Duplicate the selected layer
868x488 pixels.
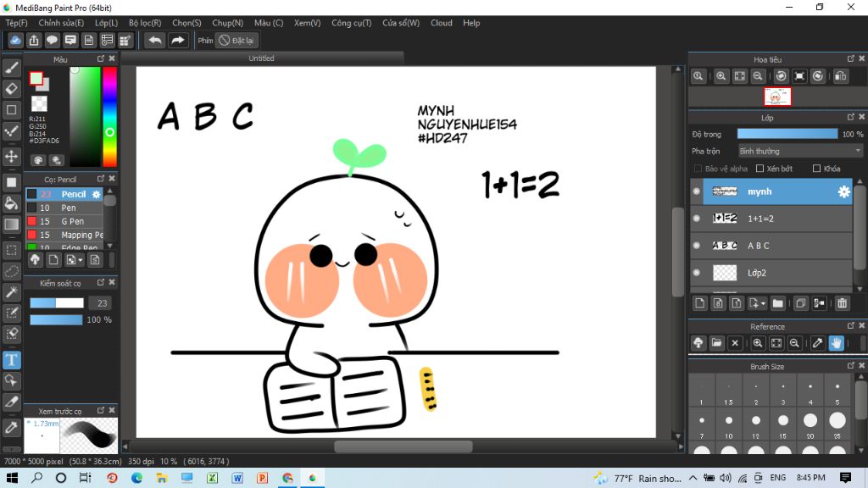tap(800, 303)
